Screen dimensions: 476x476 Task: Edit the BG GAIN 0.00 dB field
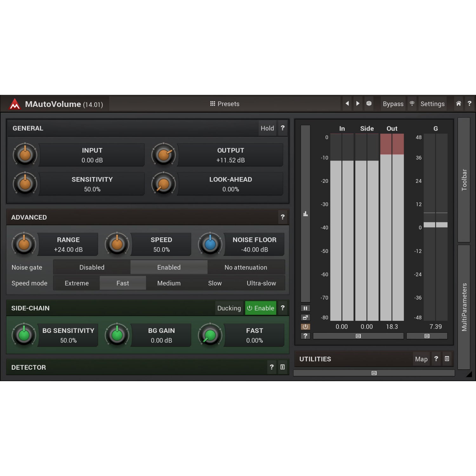tap(161, 335)
